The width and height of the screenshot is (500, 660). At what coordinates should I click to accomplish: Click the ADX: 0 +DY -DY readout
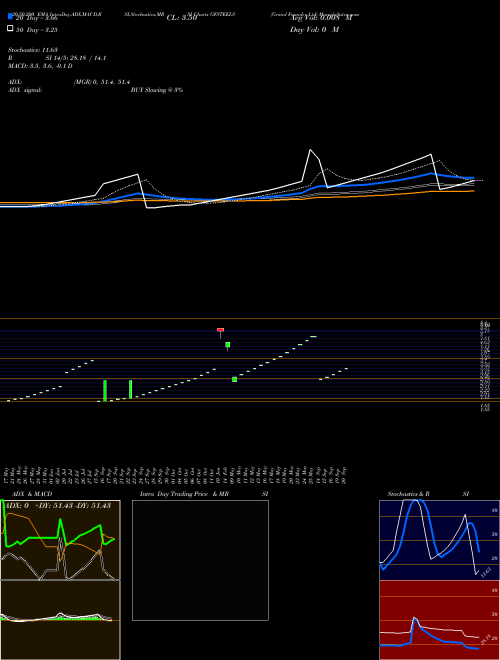(x=56, y=506)
